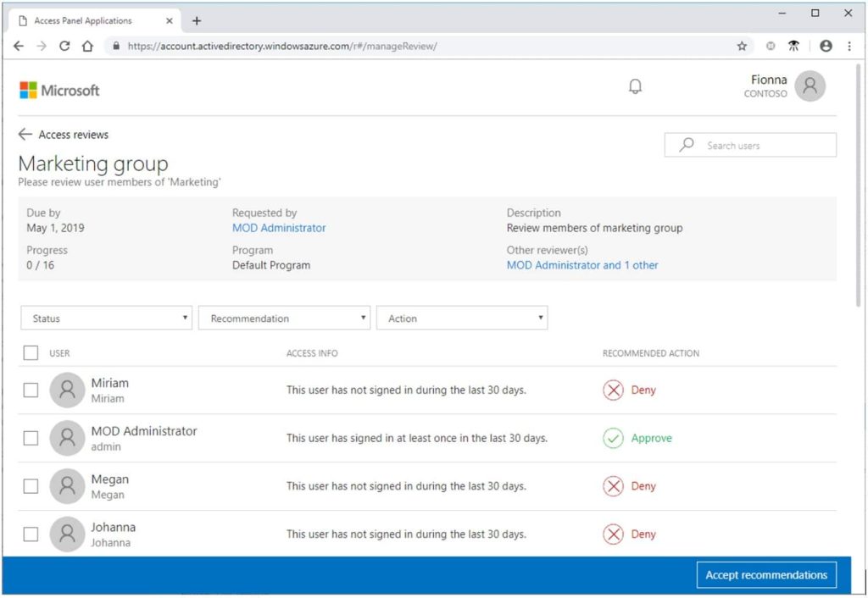Click the Deny label for Johanna
The image size is (868, 598).
point(643,534)
